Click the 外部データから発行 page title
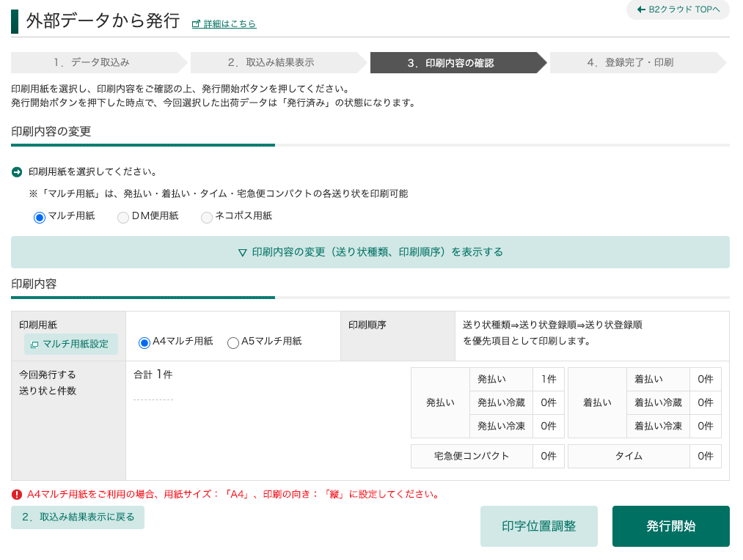 tap(103, 21)
